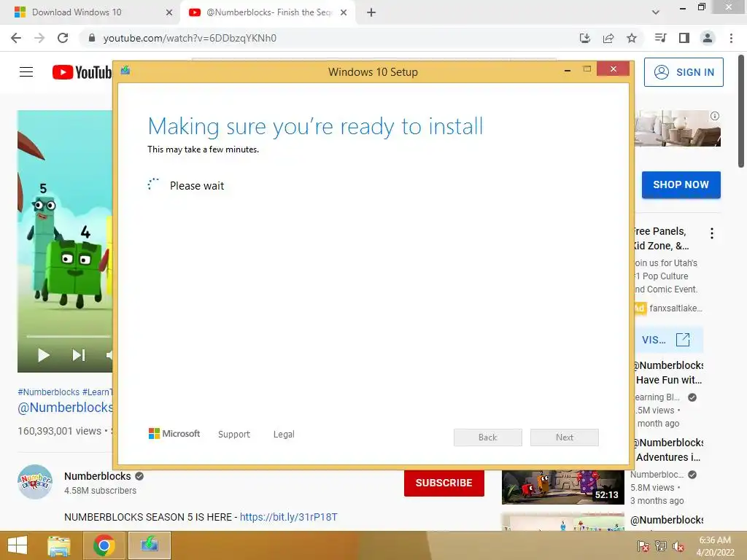The width and height of the screenshot is (747, 560).
Task: Click #Numberblocks hashtag link
Action: point(49,392)
